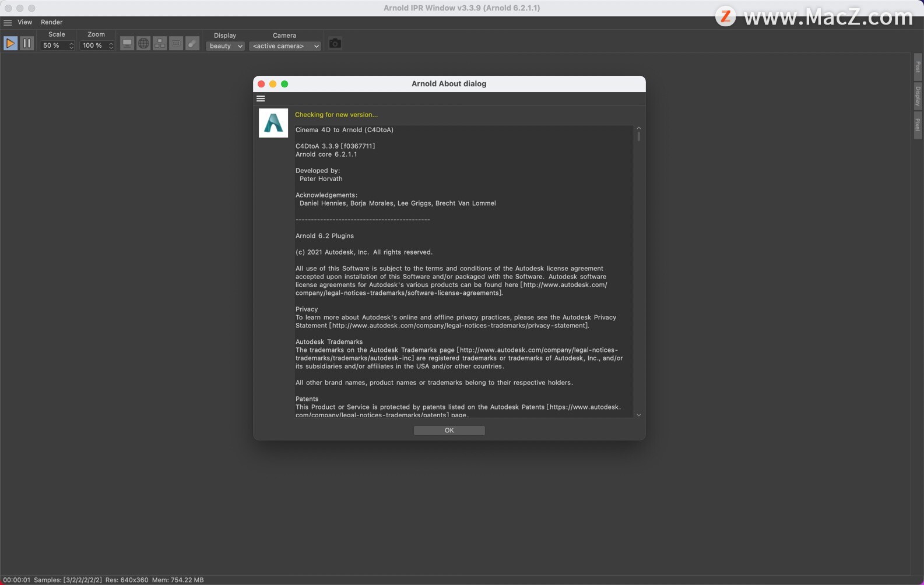Image resolution: width=924 pixels, height=585 pixels.
Task: Start IPR rendering with the play button
Action: (10, 44)
